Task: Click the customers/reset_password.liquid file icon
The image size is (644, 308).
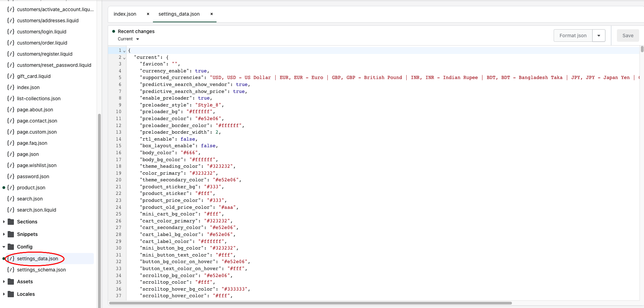Action: point(11,65)
